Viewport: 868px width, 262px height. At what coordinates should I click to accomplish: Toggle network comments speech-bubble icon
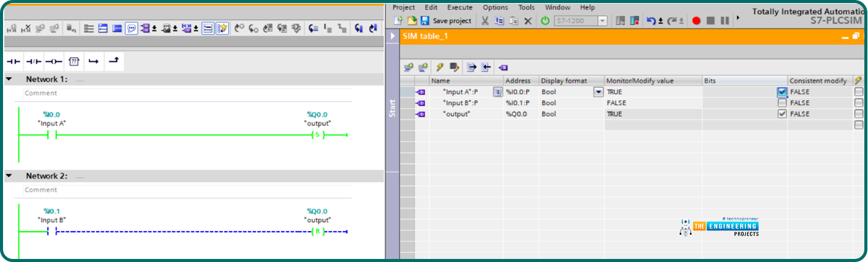[x=131, y=28]
